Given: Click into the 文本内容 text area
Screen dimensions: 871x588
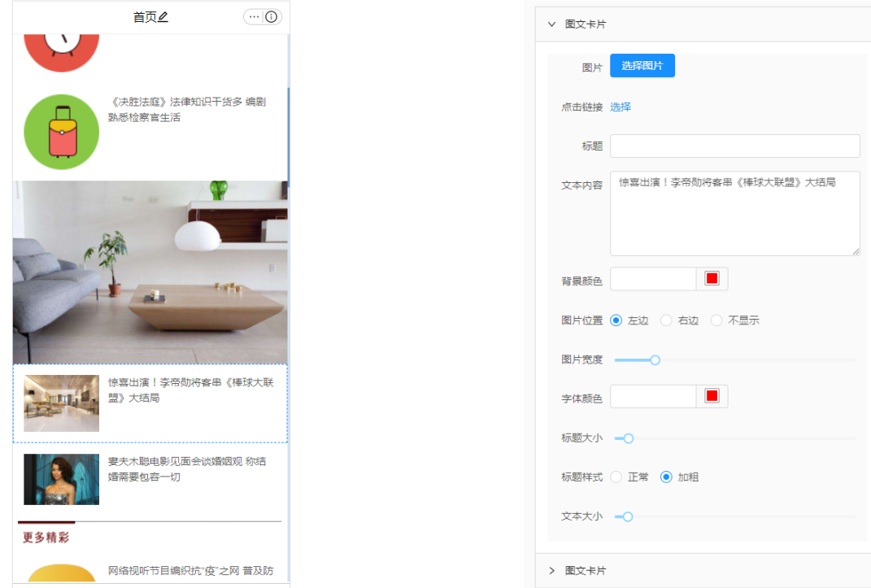Looking at the screenshot, I should point(735,214).
